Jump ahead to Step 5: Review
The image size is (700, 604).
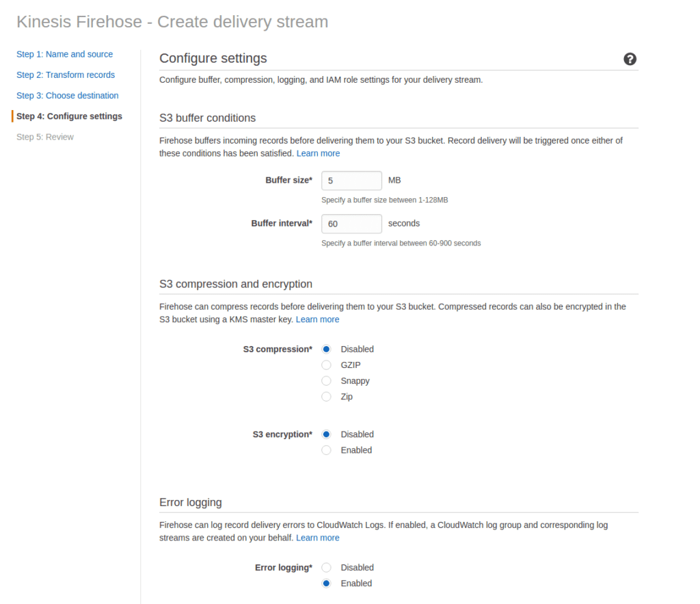pyautogui.click(x=45, y=136)
